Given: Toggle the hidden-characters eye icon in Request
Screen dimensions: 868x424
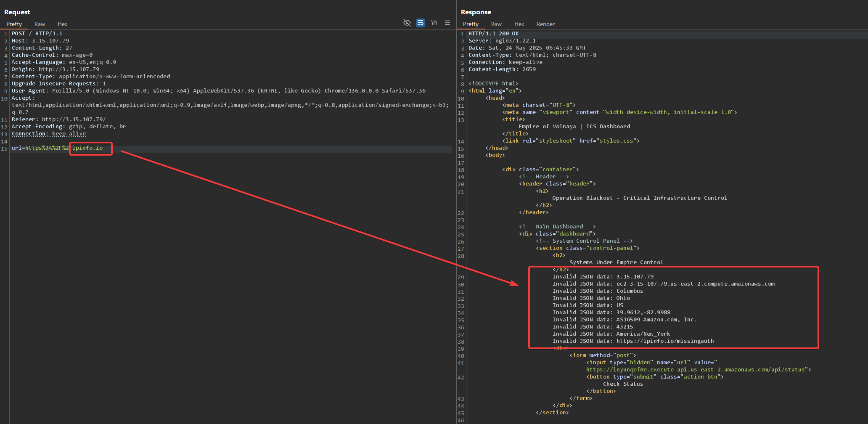Looking at the screenshot, I should [x=407, y=23].
